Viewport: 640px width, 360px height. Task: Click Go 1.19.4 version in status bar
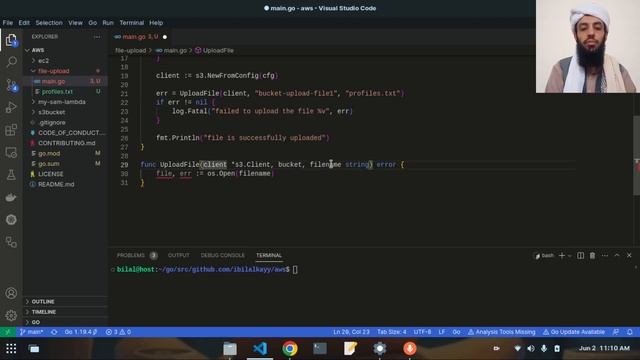click(80, 332)
